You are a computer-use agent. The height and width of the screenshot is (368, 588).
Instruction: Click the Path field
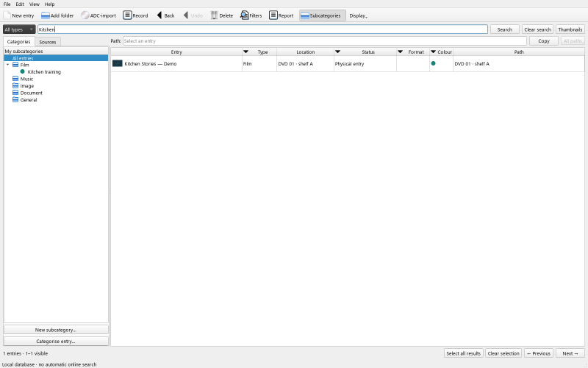(325, 41)
